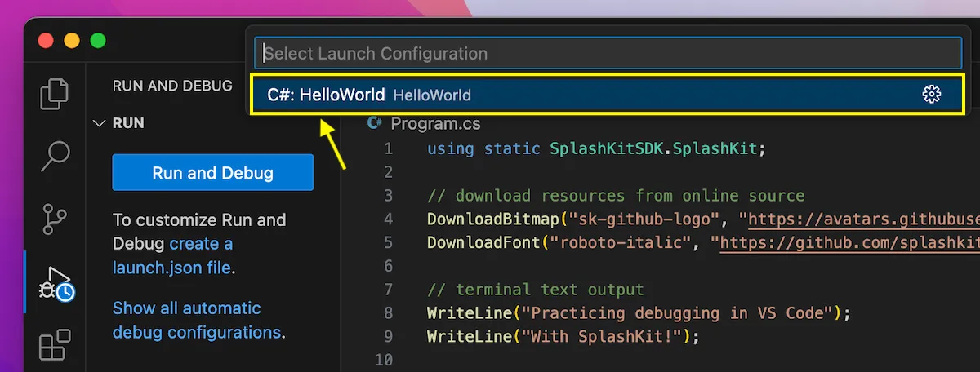Open the Extensions view icon
This screenshot has width=980, height=372.
(55, 344)
